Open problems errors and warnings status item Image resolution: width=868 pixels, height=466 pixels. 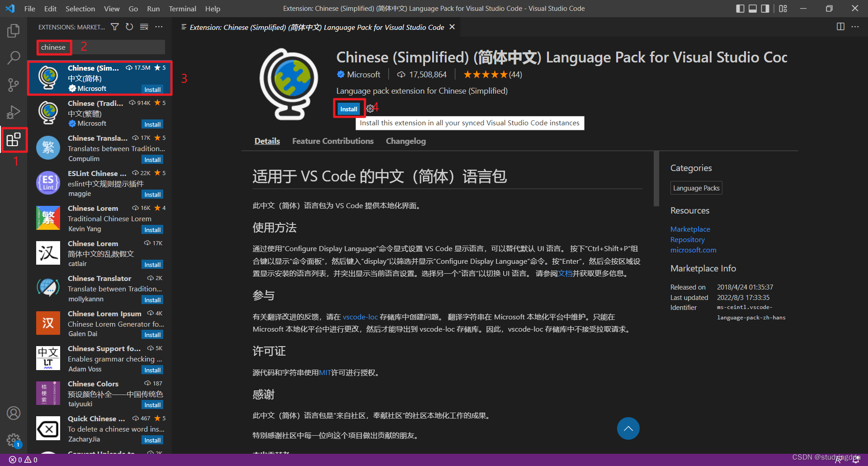[x=23, y=460]
